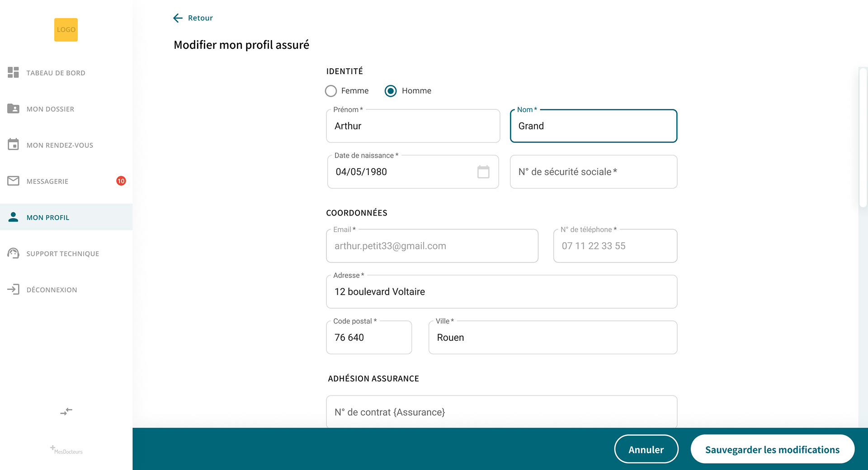Click the MesDocteurs footer logo
This screenshot has height=470, width=868.
coord(66,450)
